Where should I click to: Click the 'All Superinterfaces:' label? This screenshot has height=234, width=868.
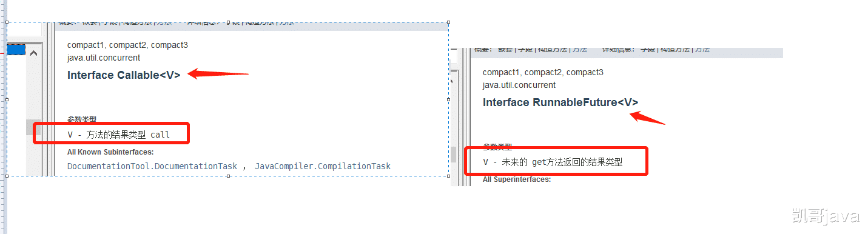point(517,179)
